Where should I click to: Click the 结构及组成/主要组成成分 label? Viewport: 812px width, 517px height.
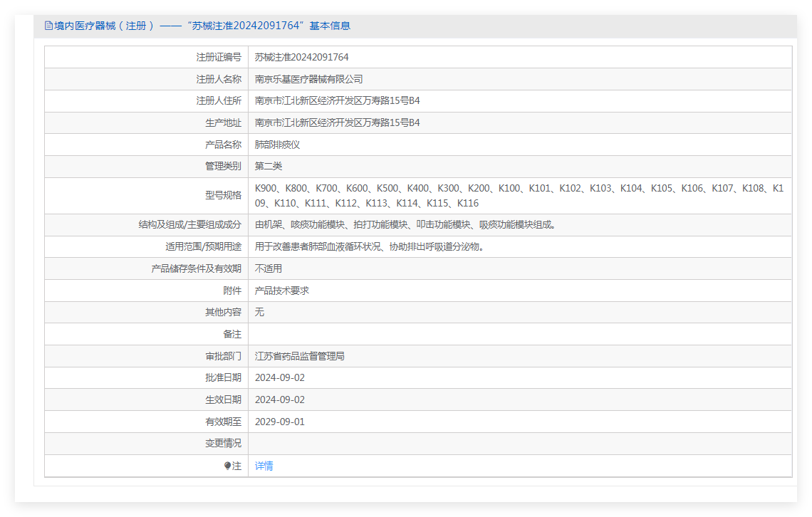click(x=189, y=224)
